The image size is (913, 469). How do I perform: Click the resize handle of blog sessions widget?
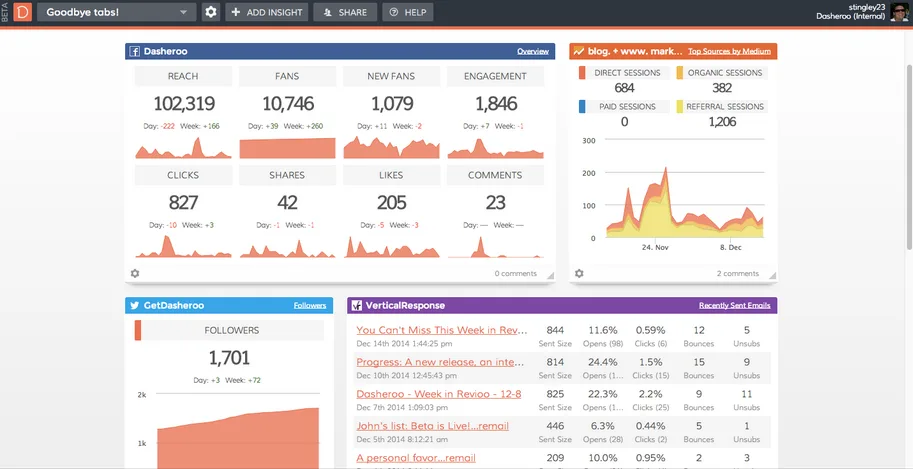click(773, 275)
